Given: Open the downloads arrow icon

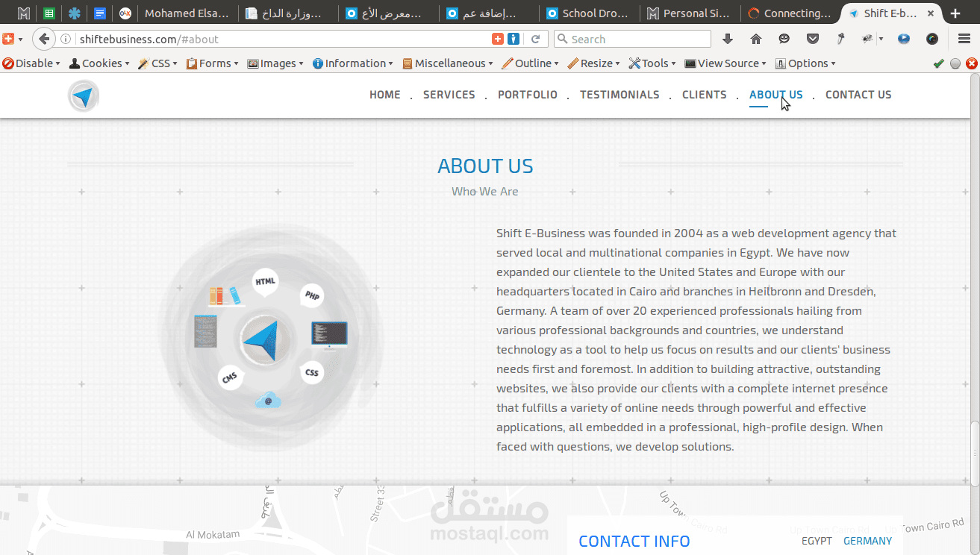Looking at the screenshot, I should pyautogui.click(x=728, y=39).
